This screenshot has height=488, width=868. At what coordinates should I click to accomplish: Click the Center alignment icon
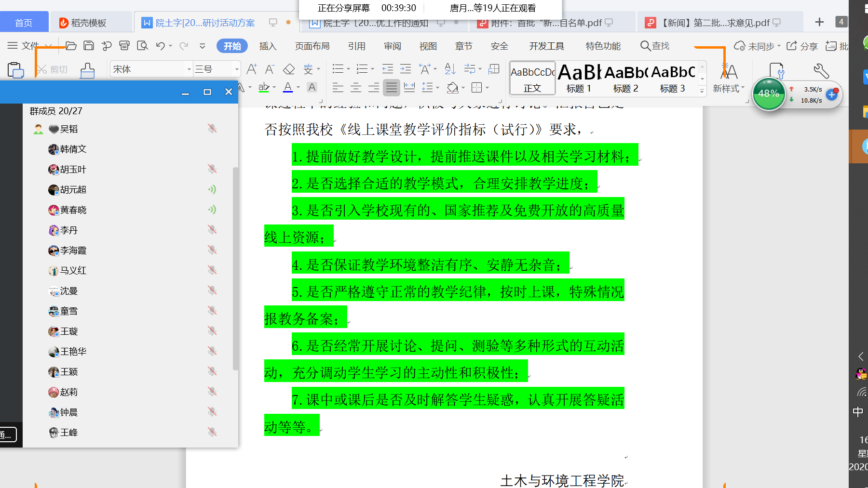(356, 88)
